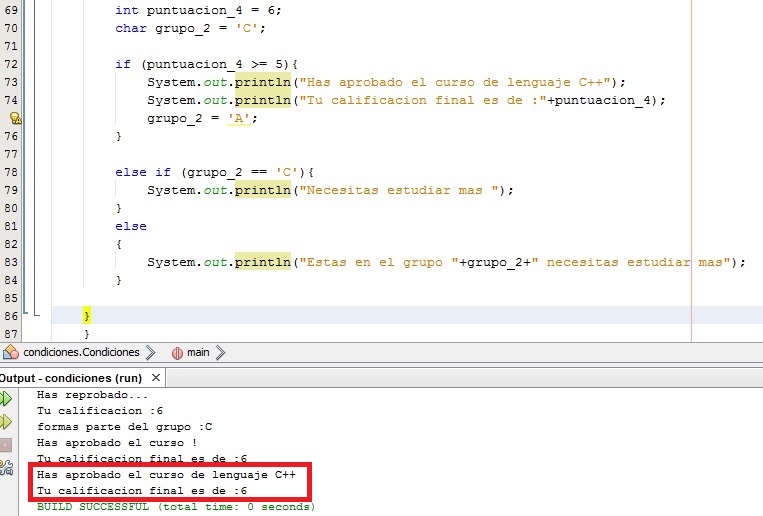This screenshot has height=516, width=763.
Task: Click the main breadcrumb label
Action: (x=198, y=352)
